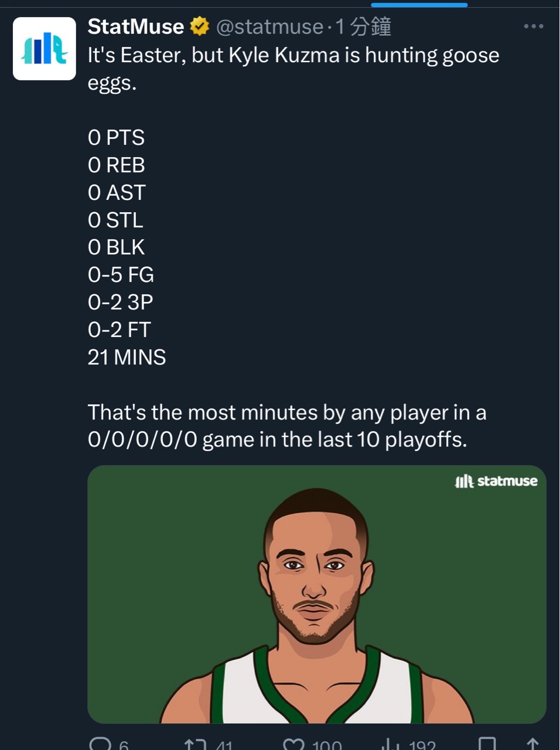This screenshot has width=560, height=750.
Task: Click the view count number 192
Action: 422,745
